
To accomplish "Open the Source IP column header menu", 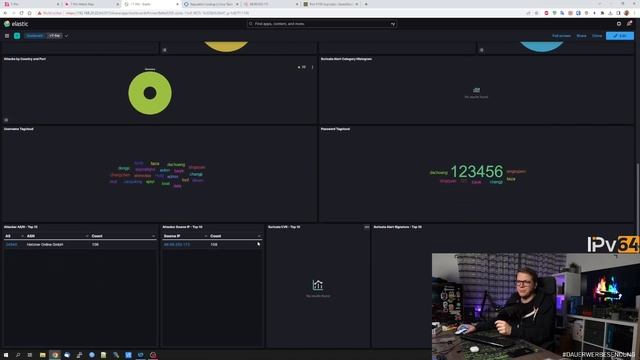I will point(206,236).
